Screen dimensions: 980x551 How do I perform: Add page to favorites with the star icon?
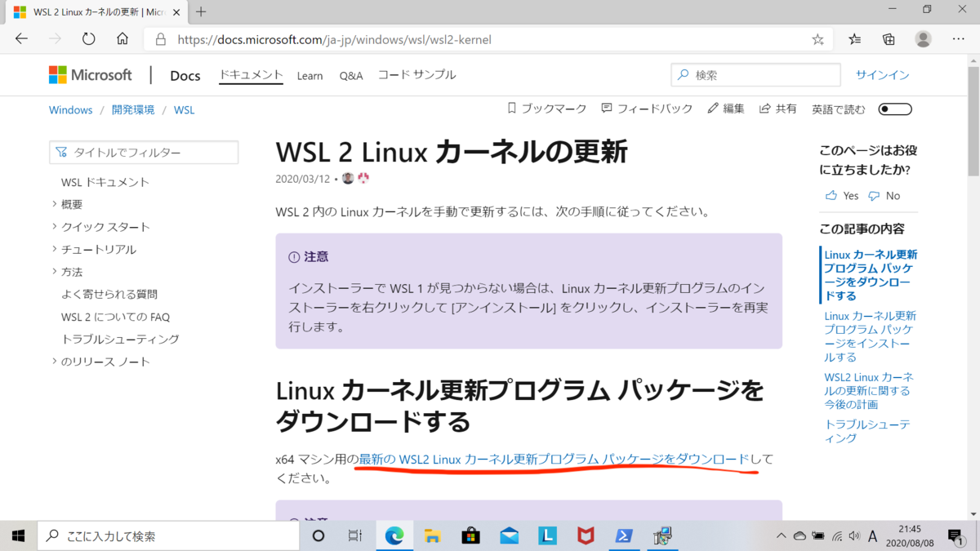point(817,38)
